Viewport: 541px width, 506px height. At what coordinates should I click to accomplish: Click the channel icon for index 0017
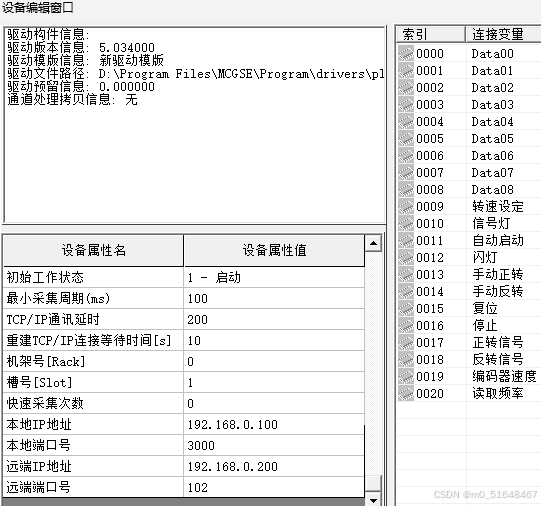(x=405, y=343)
